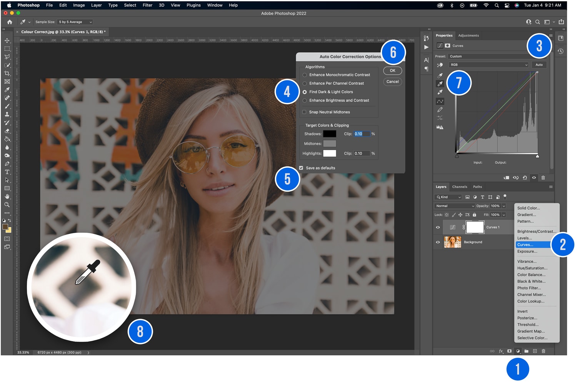This screenshot has height=392, width=577.
Task: Open the Normal blend mode dropdown
Action: (x=454, y=206)
